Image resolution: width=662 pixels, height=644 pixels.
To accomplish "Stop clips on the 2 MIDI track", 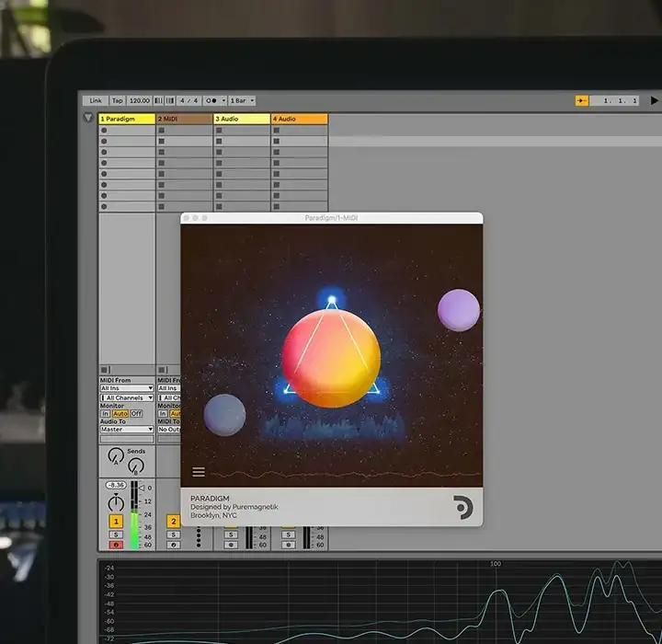I will coord(162,370).
